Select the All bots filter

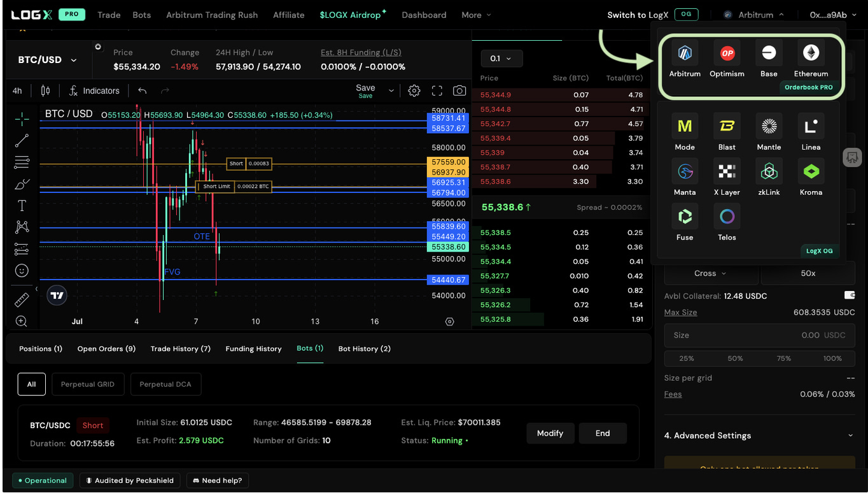click(31, 384)
